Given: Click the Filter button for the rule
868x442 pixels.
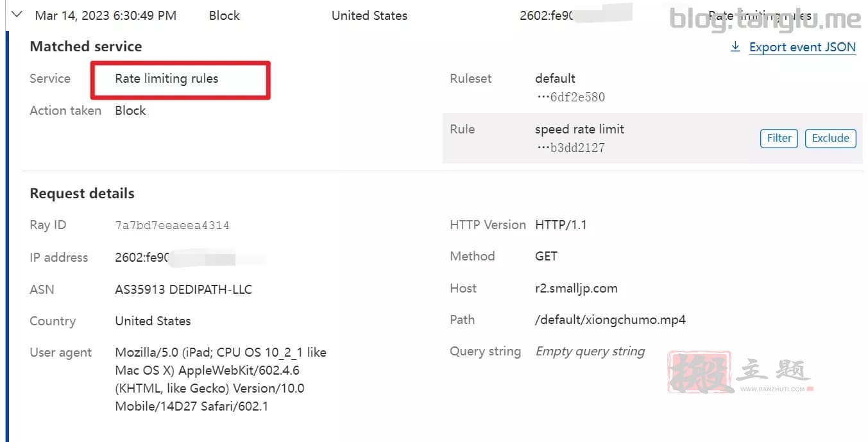Looking at the screenshot, I should pos(779,138).
